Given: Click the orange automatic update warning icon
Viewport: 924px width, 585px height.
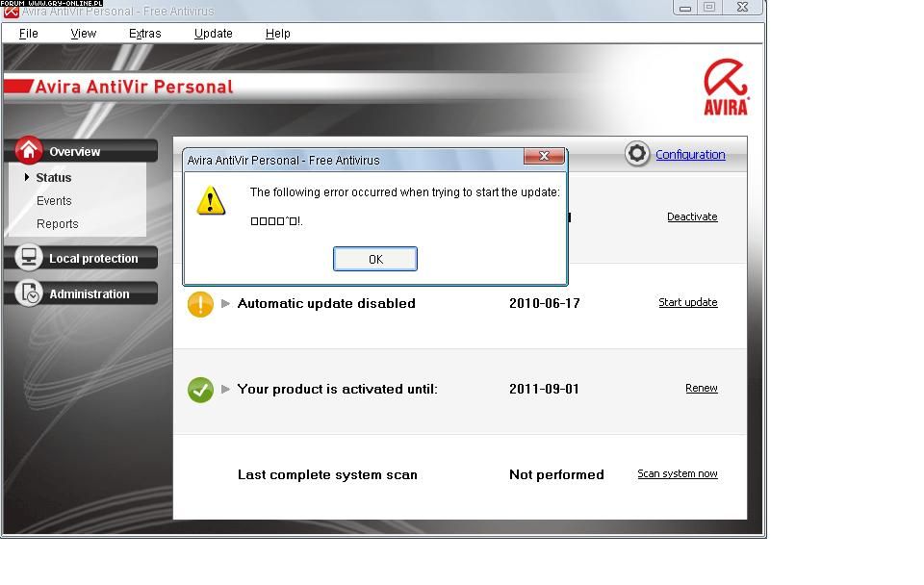Looking at the screenshot, I should point(200,304).
